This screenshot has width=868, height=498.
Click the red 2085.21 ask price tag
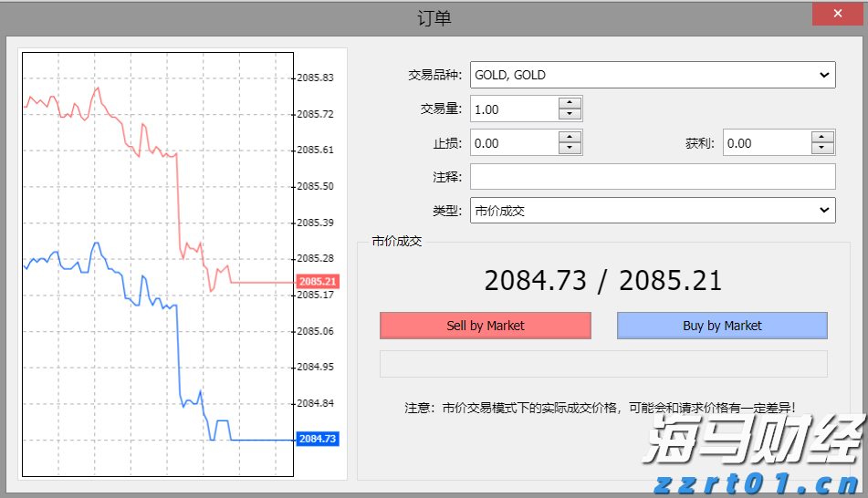318,282
